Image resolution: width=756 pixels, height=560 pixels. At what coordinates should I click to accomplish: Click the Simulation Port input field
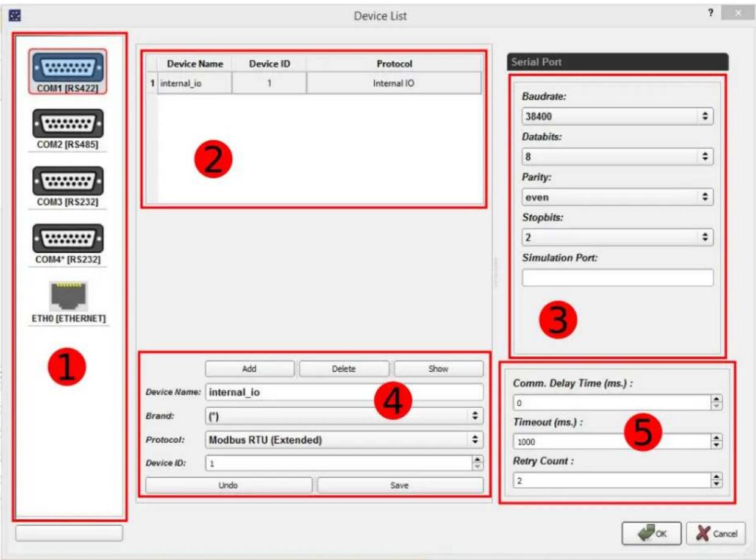618,278
